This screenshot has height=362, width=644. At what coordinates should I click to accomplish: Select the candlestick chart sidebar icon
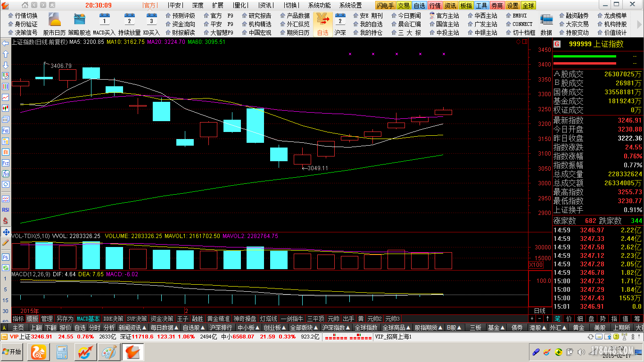coord(6,108)
